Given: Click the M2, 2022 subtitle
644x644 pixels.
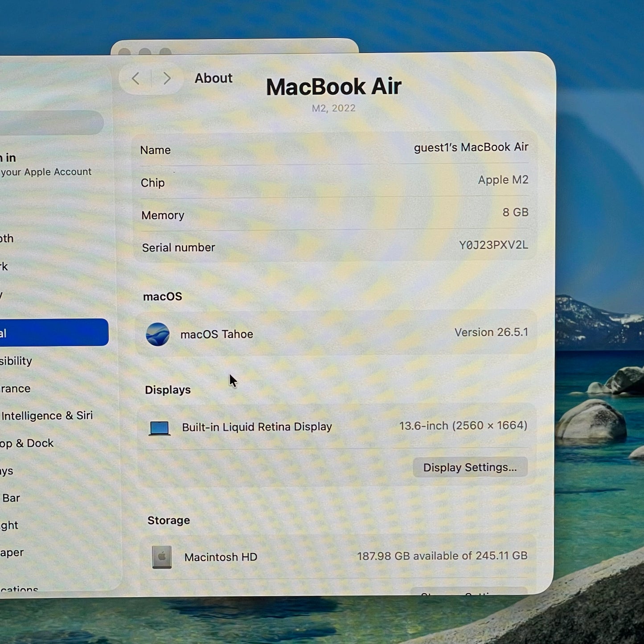Looking at the screenshot, I should (334, 108).
